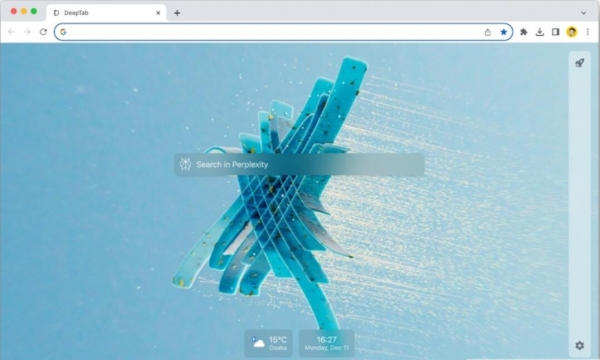
Task: Open the 16:27 clock widget
Action: click(x=326, y=343)
